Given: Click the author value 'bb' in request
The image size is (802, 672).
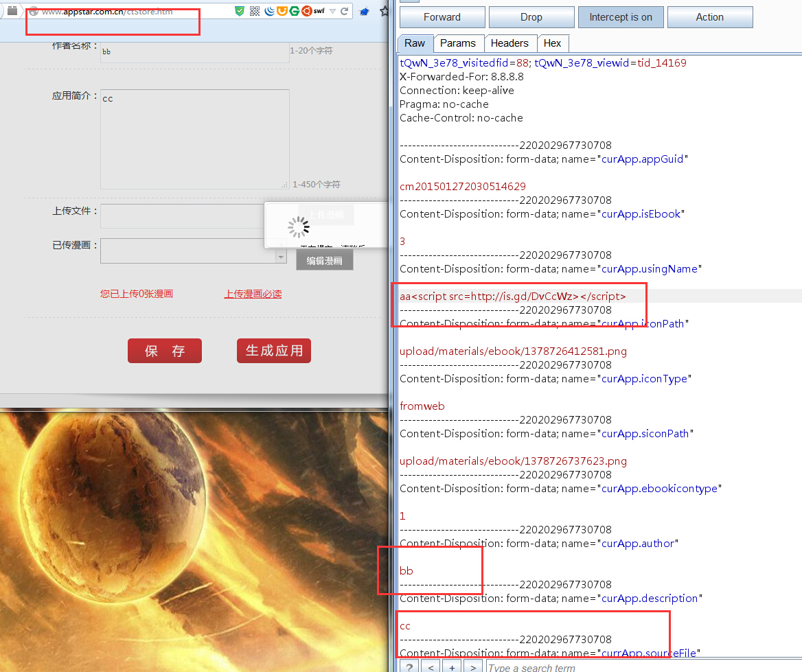Looking at the screenshot, I should click(406, 570).
